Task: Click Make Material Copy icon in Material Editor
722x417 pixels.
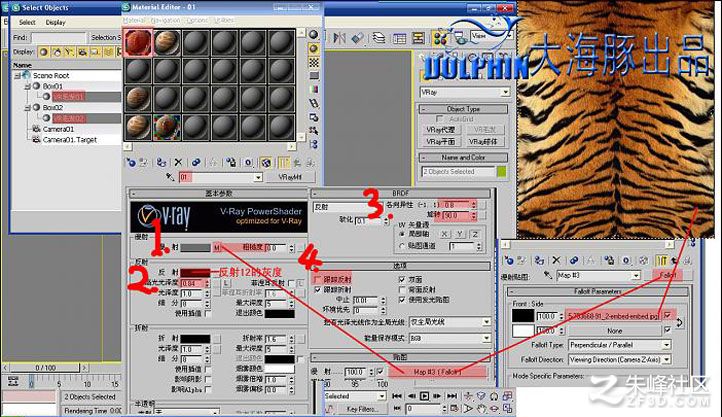Action: [196, 162]
